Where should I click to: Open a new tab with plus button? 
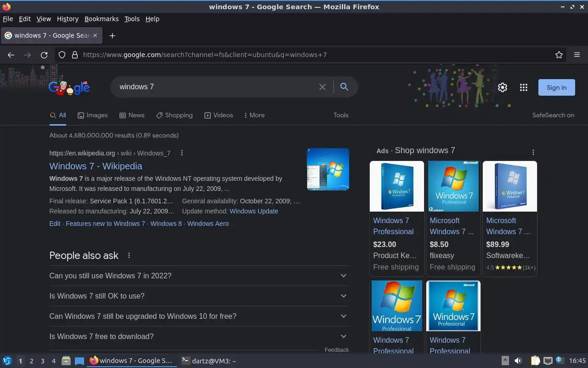(112, 35)
